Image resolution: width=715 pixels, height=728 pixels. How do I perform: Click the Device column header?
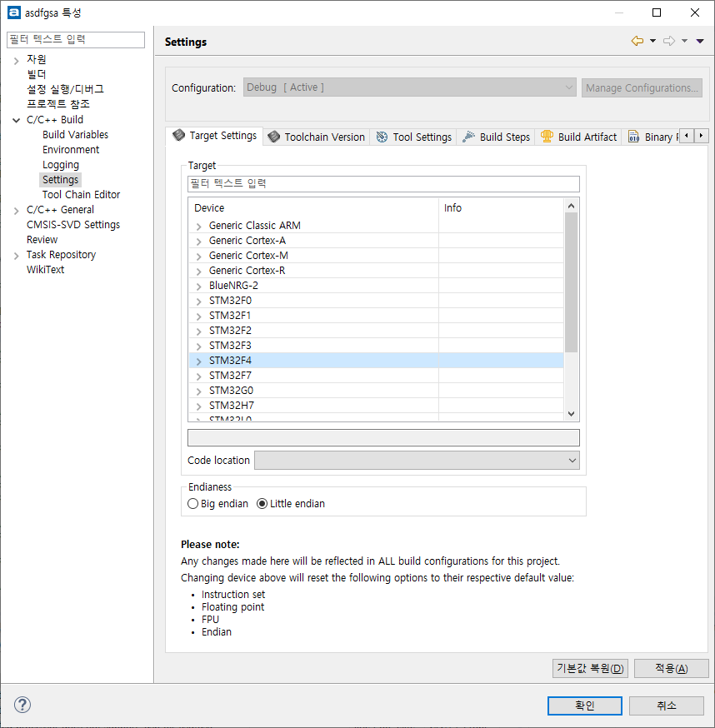point(313,208)
